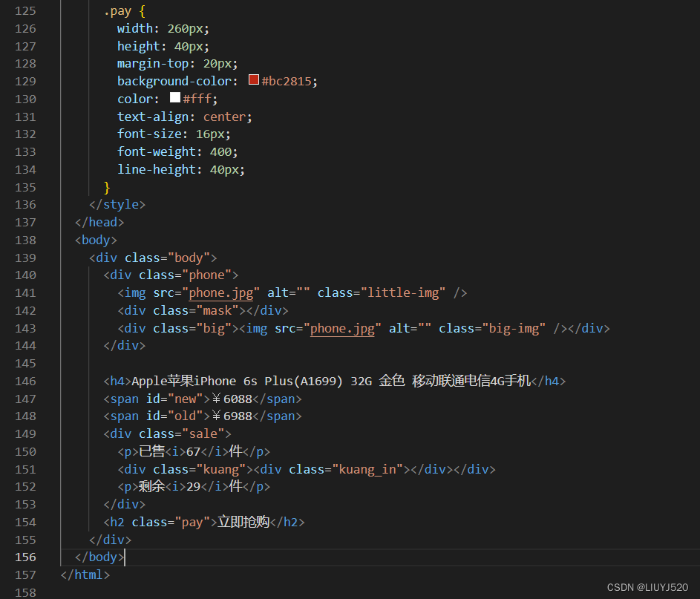Click the 'center' value
The width and height of the screenshot is (700, 599).
(225, 117)
